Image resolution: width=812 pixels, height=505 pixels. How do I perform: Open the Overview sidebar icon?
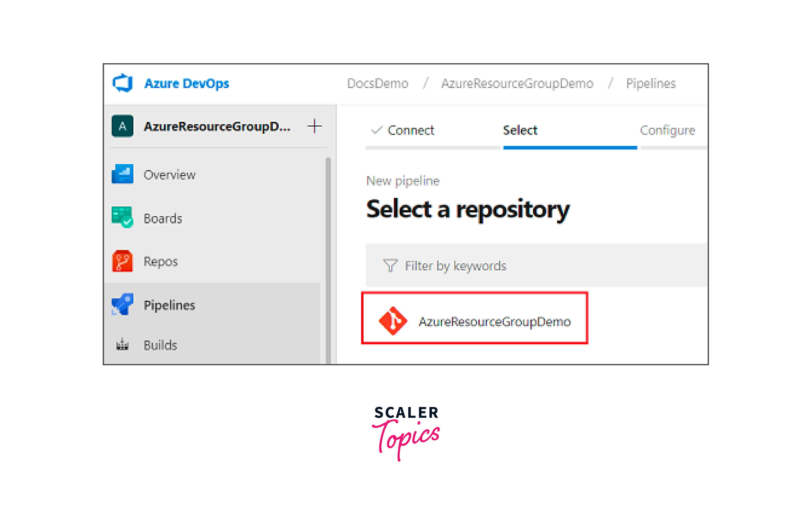click(122, 174)
